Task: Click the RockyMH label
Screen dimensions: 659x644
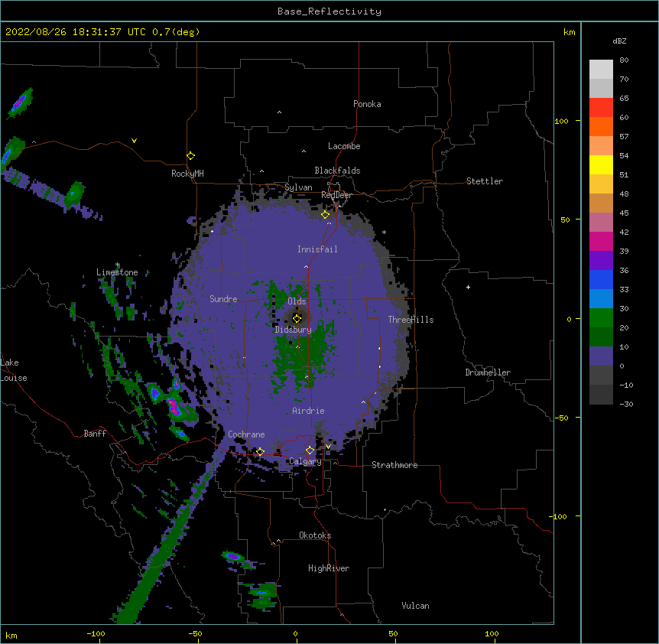Action: pyautogui.click(x=187, y=174)
